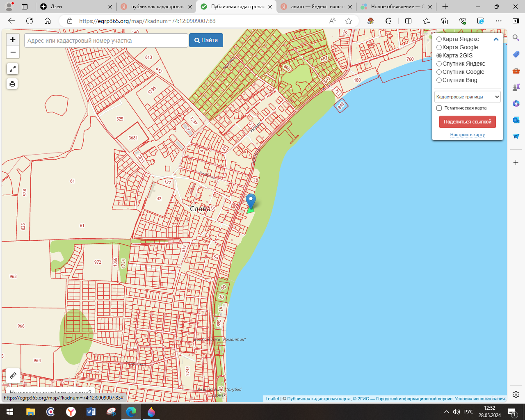Click the Поделиться ссылкой button

pyautogui.click(x=467, y=122)
